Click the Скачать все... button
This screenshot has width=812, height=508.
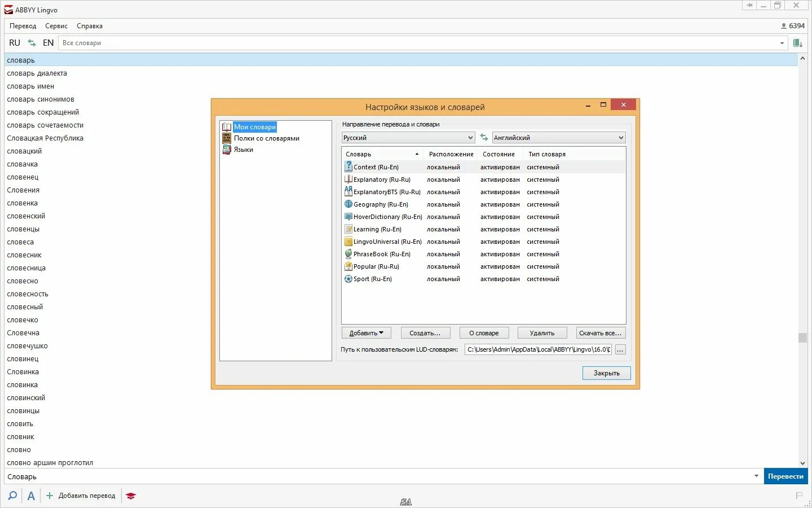601,333
